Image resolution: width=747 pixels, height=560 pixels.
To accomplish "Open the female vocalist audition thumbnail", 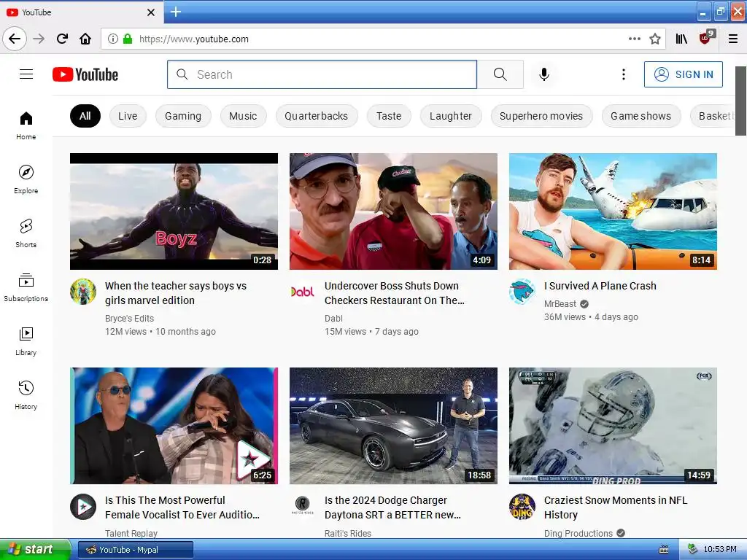I will pos(174,426).
